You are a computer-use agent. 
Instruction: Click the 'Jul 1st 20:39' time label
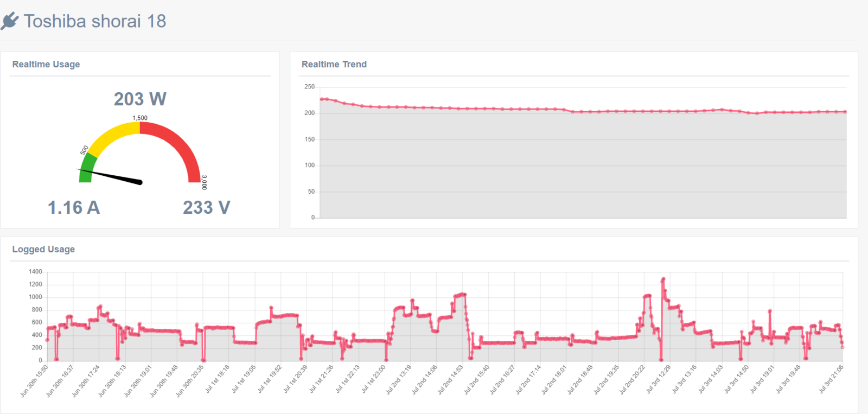coord(296,379)
